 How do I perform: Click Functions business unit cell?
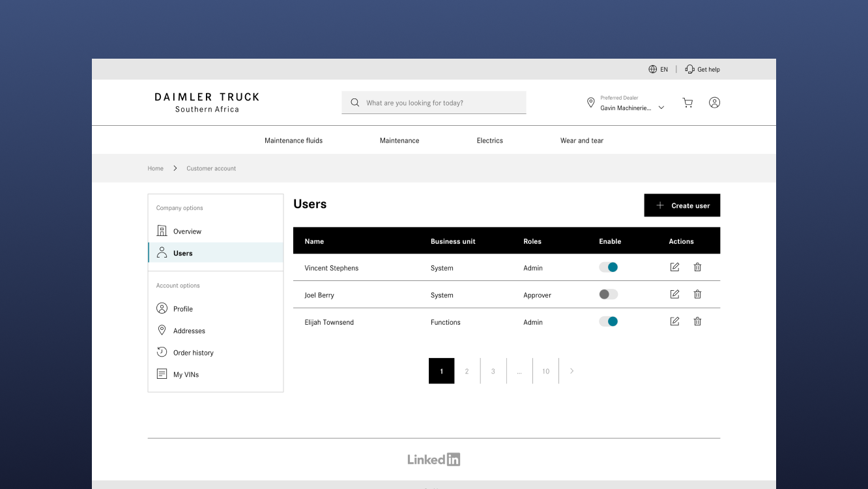coord(446,322)
